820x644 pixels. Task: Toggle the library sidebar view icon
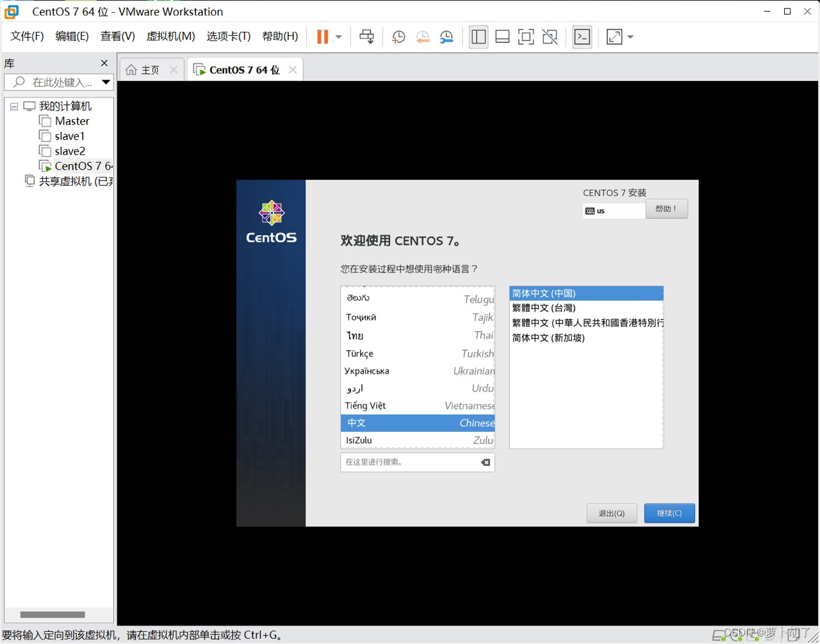479,37
